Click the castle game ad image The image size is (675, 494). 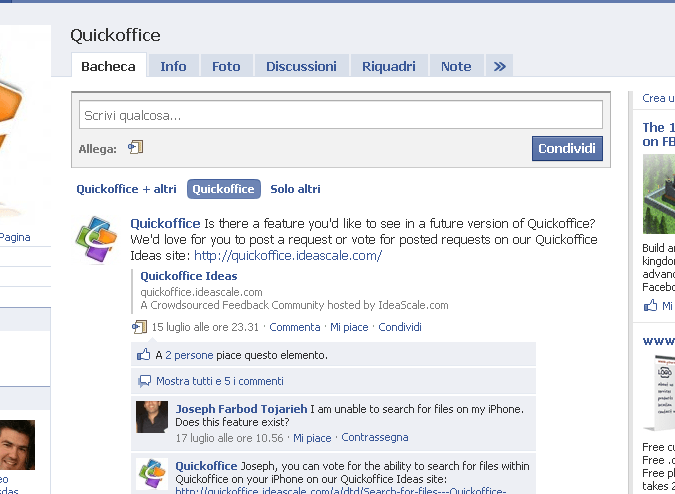pyautogui.click(x=659, y=194)
